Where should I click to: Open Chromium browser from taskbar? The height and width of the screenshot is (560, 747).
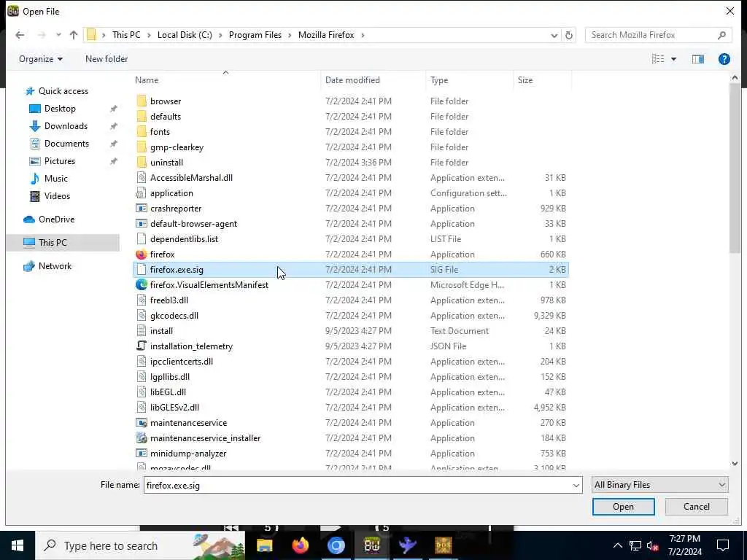[x=336, y=545]
